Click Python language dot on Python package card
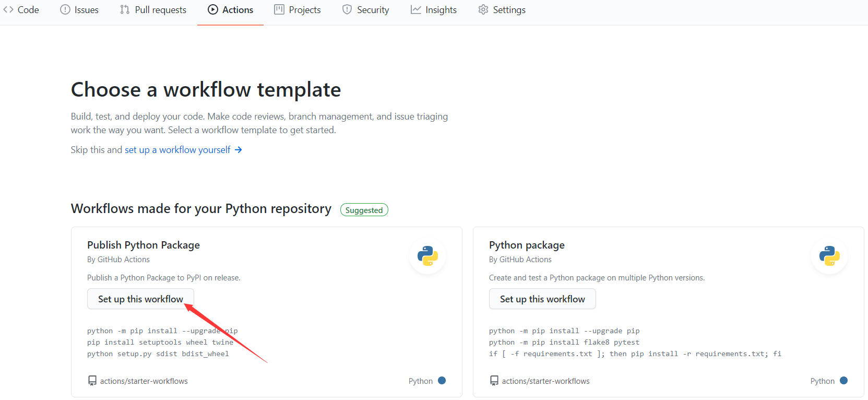The width and height of the screenshot is (868, 400). coord(844,381)
